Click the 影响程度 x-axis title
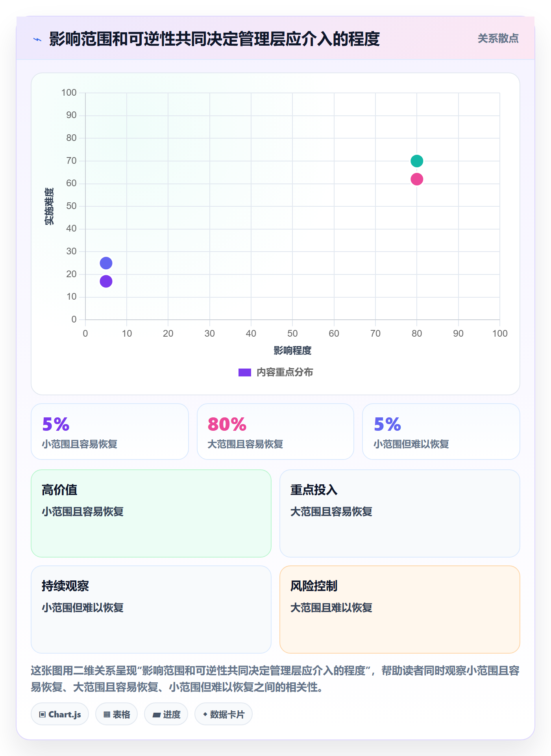 pos(292,350)
